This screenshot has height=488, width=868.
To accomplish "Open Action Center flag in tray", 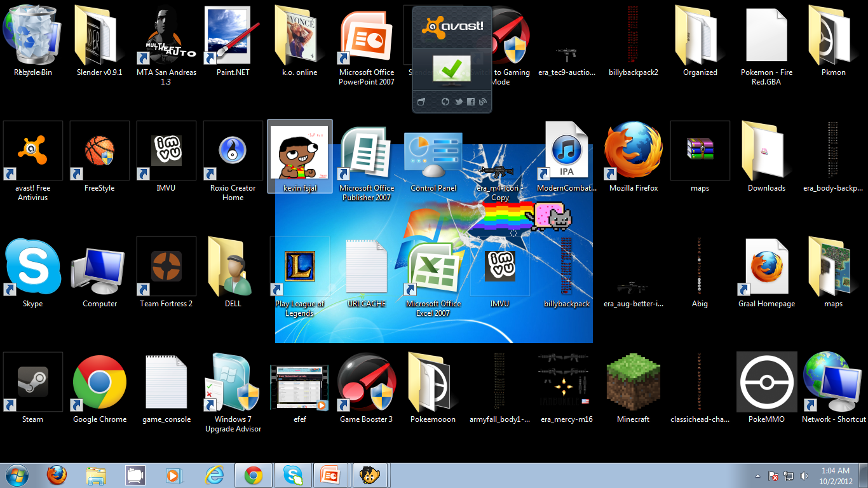I will (773, 476).
